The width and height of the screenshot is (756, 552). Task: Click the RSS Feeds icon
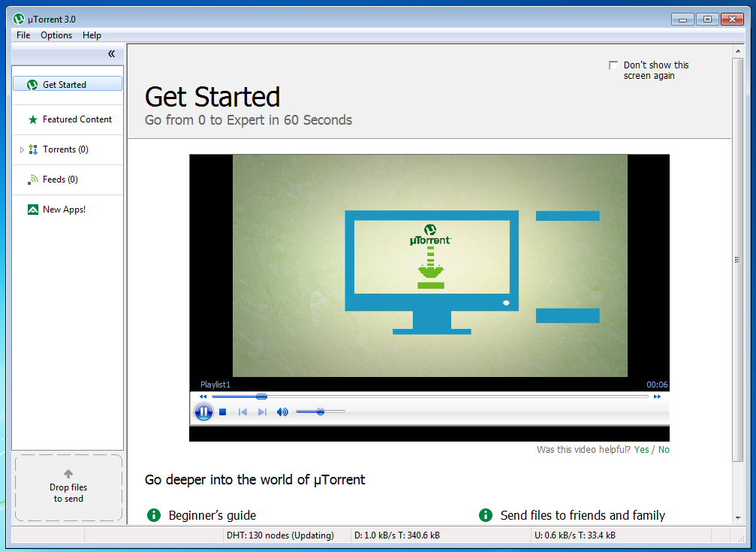(33, 179)
